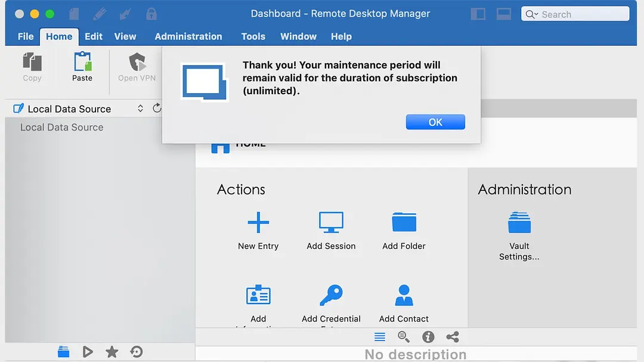Screen dimensions: 644x362
Task: Switch to the Home ribbon tab
Action: coord(59,36)
